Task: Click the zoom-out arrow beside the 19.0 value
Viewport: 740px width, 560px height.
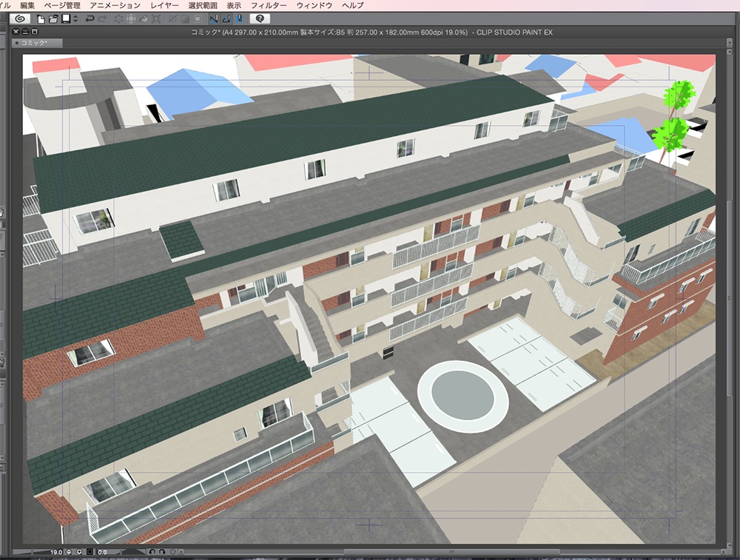Action: [x=68, y=552]
